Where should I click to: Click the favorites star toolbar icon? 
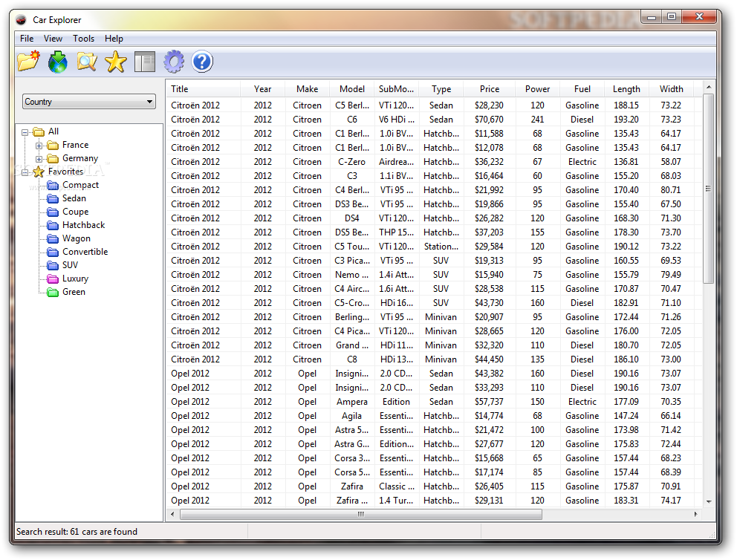(x=116, y=62)
